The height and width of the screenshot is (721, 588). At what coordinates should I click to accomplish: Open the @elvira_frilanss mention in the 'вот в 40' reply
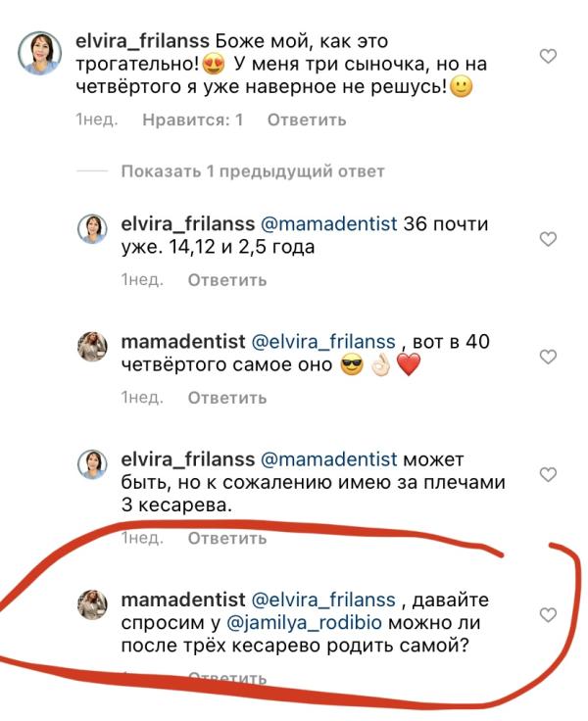click(324, 341)
